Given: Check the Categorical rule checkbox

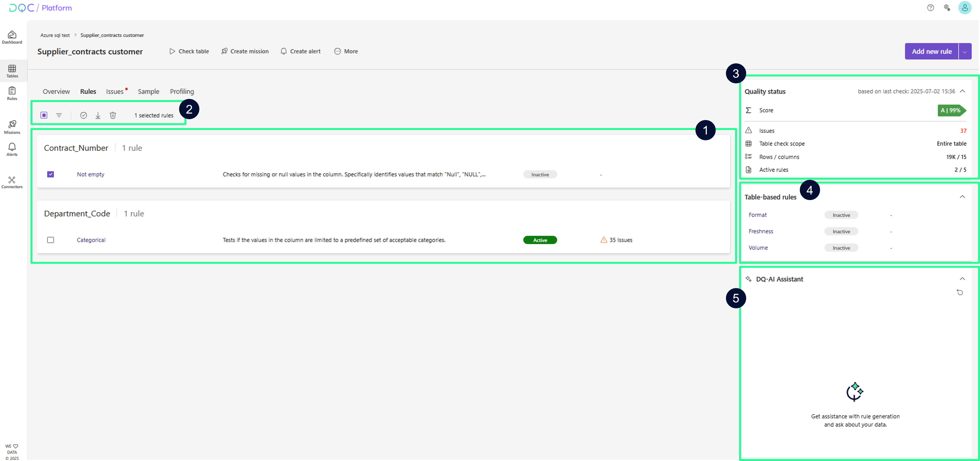Looking at the screenshot, I should click(x=51, y=240).
